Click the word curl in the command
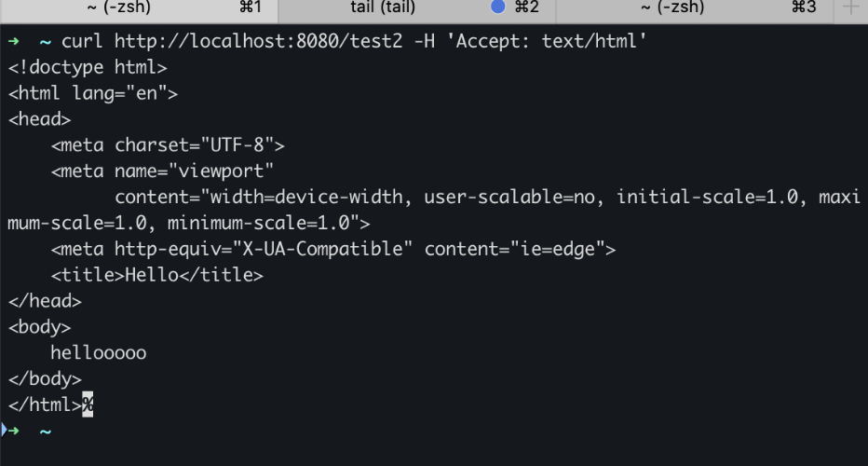 click(83, 41)
